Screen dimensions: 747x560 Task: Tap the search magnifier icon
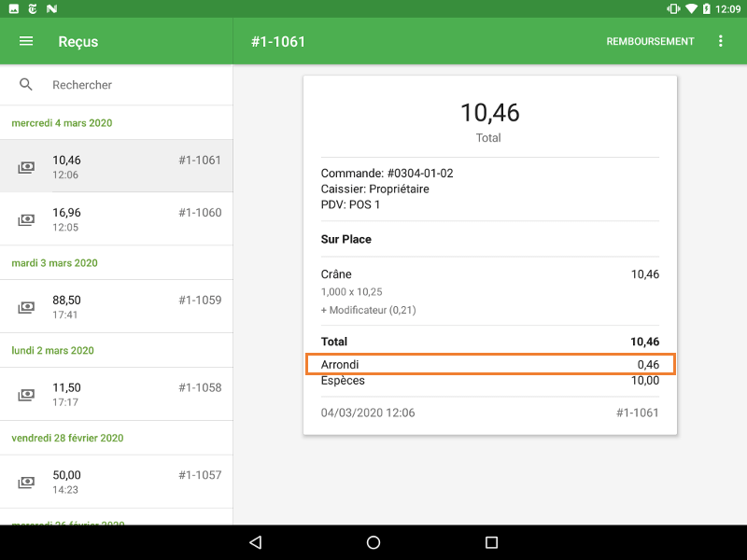coord(26,85)
